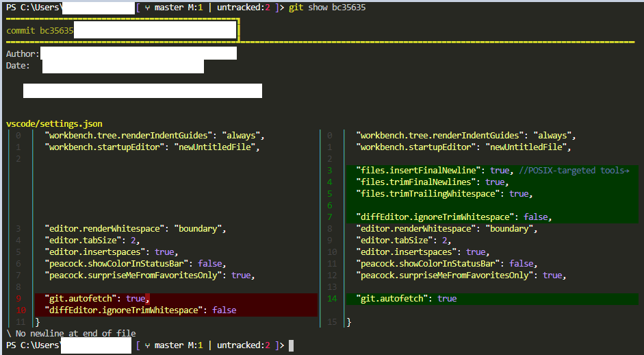Click the 'commit bc35635' header text
644x355 pixels.
tap(40, 30)
